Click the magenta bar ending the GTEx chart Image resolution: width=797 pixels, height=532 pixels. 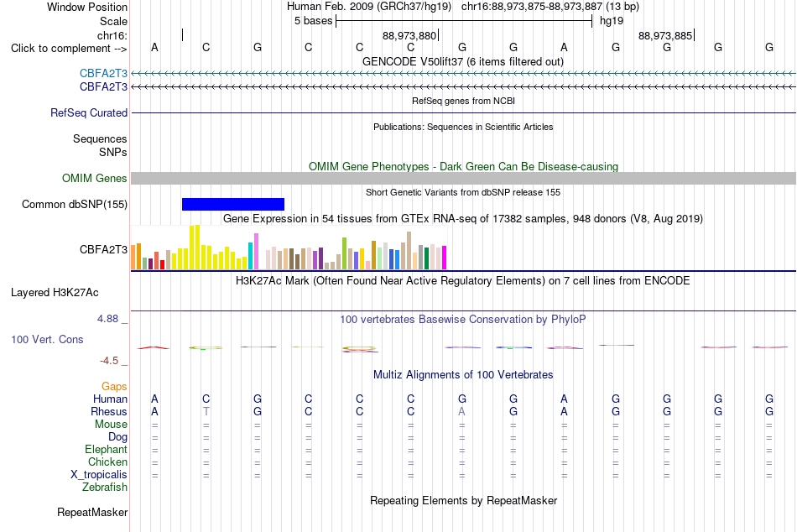click(x=444, y=258)
